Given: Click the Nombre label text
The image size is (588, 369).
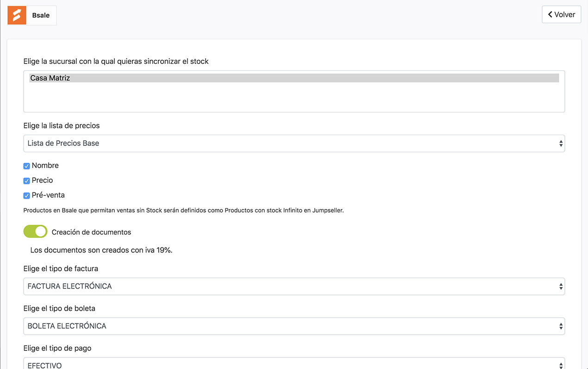Looking at the screenshot, I should click(45, 166).
